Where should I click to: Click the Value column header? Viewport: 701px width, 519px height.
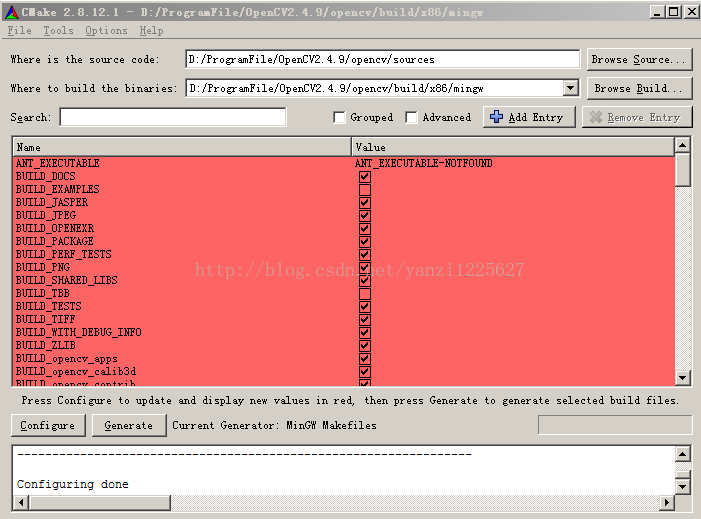(513, 147)
